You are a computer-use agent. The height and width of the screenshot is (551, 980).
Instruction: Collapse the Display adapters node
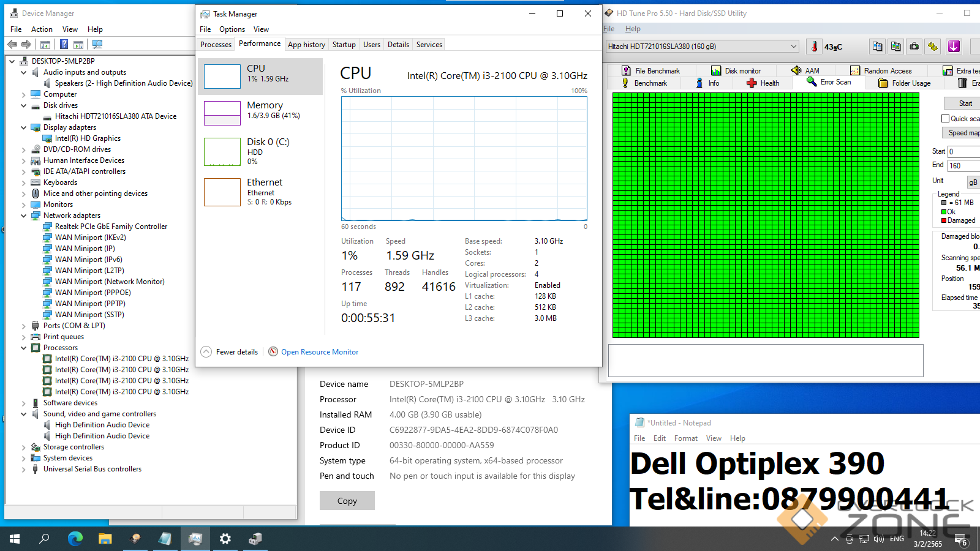click(23, 127)
